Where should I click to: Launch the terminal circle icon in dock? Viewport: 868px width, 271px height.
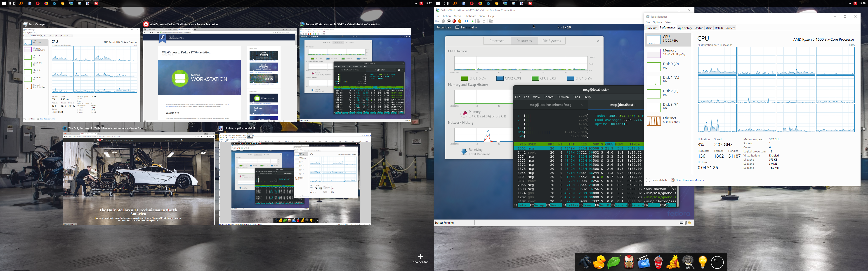pyautogui.click(x=717, y=262)
